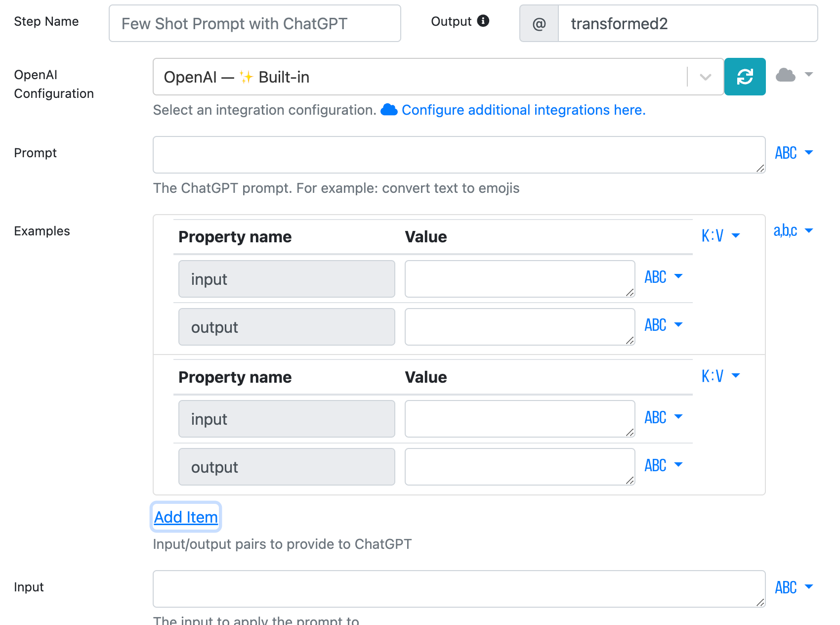Open the Prompt field ABC type selector
840x625 pixels.
pyautogui.click(x=794, y=153)
